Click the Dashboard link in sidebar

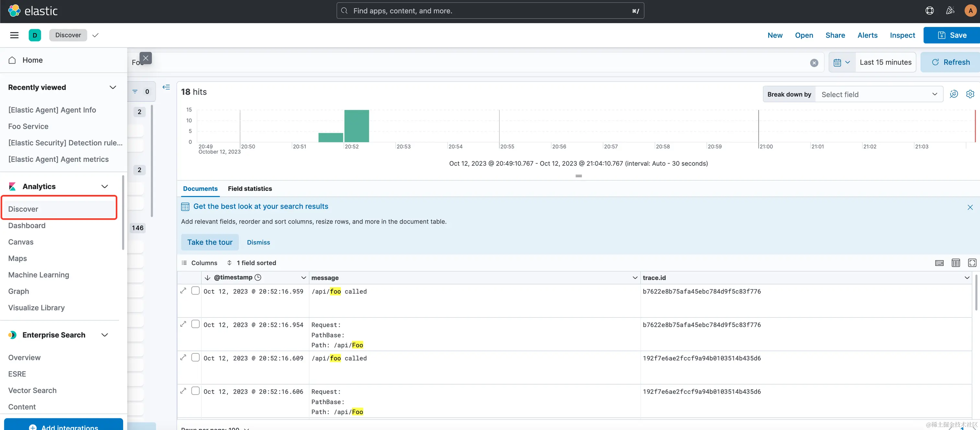(x=27, y=226)
